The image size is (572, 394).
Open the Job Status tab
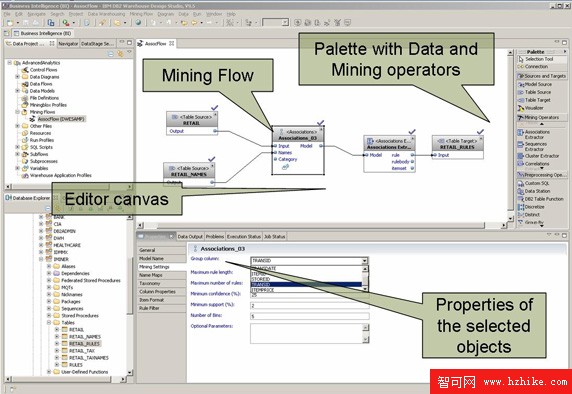(x=274, y=237)
